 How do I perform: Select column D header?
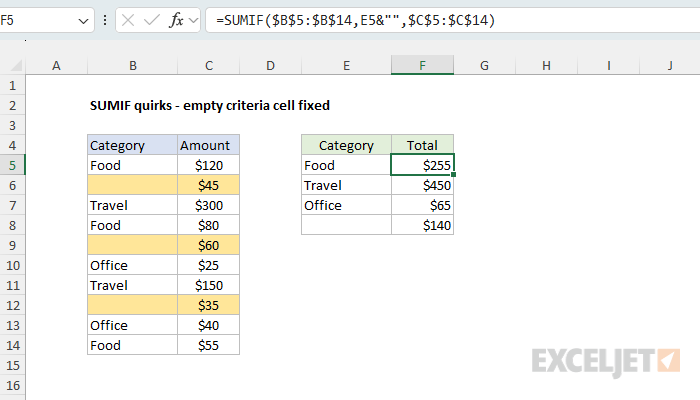pos(271,66)
